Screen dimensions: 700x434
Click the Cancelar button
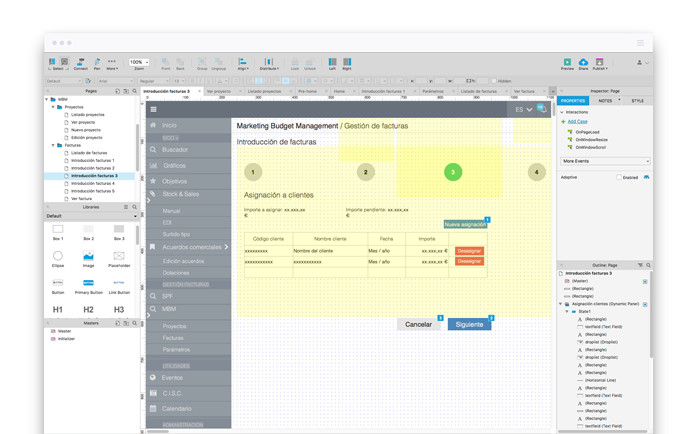(418, 325)
